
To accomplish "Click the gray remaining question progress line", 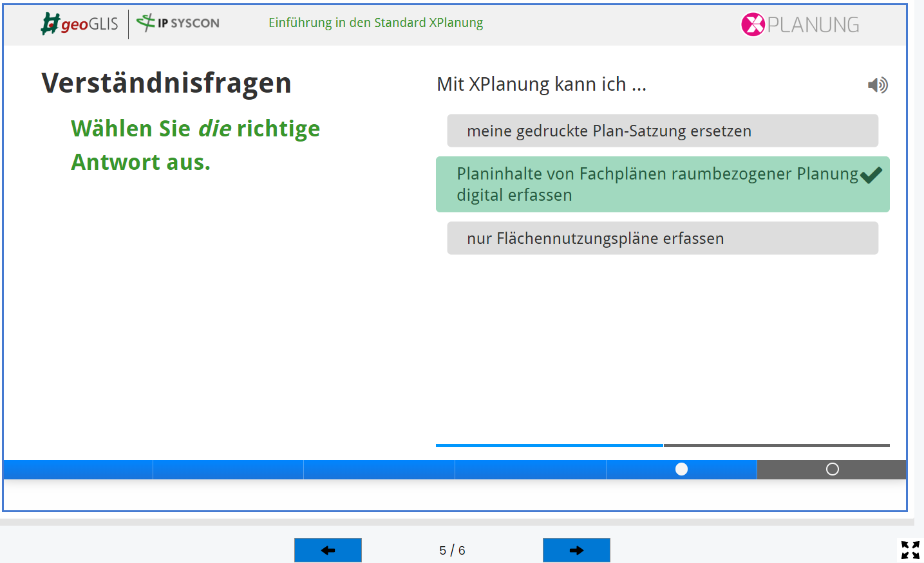I will 777,445.
